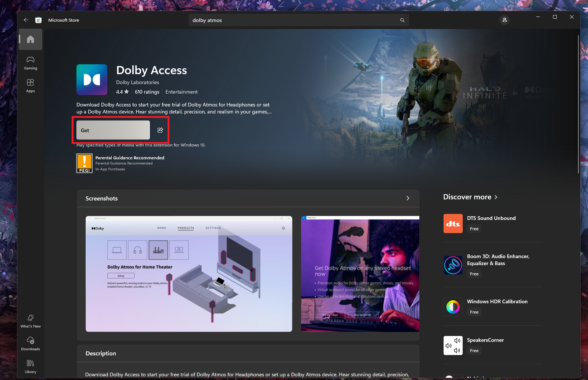588x380 pixels.
Task: Open the Library page
Action: (x=31, y=366)
